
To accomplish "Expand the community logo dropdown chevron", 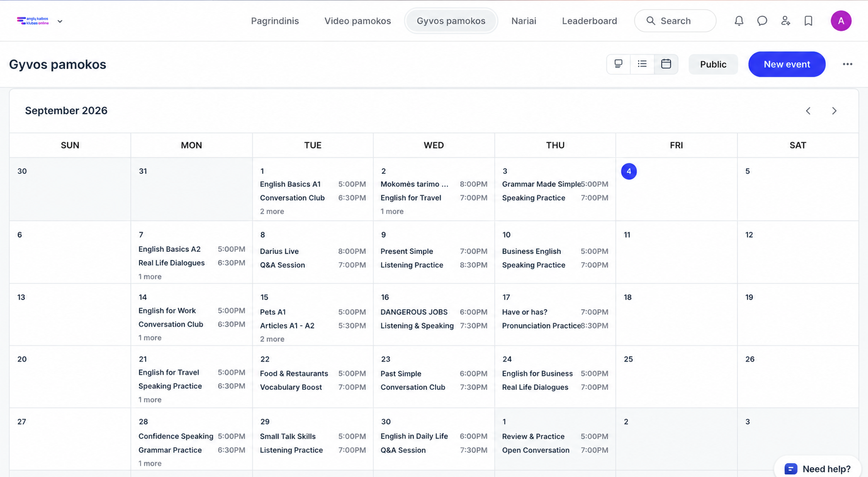I will tap(60, 22).
